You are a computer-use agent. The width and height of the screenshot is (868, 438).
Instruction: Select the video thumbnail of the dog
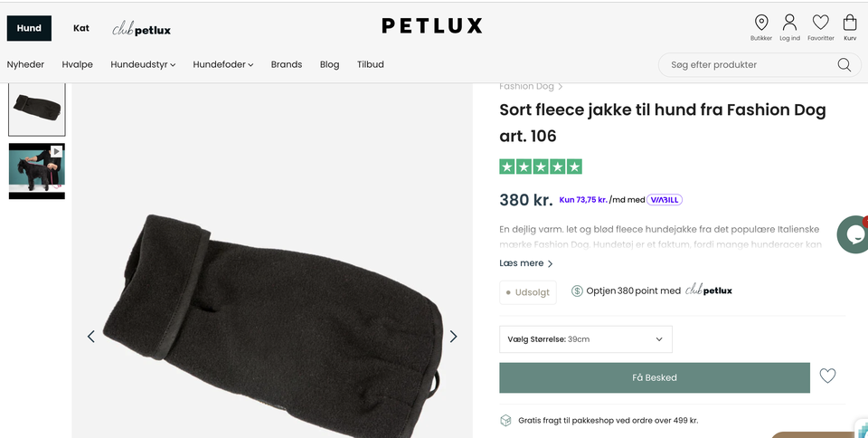[x=37, y=171]
